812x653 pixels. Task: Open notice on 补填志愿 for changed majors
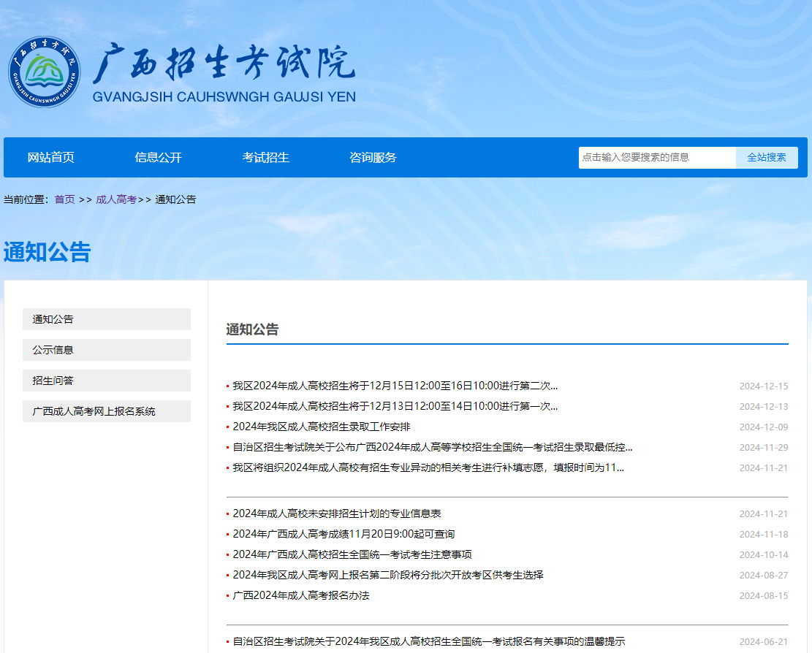coord(428,467)
